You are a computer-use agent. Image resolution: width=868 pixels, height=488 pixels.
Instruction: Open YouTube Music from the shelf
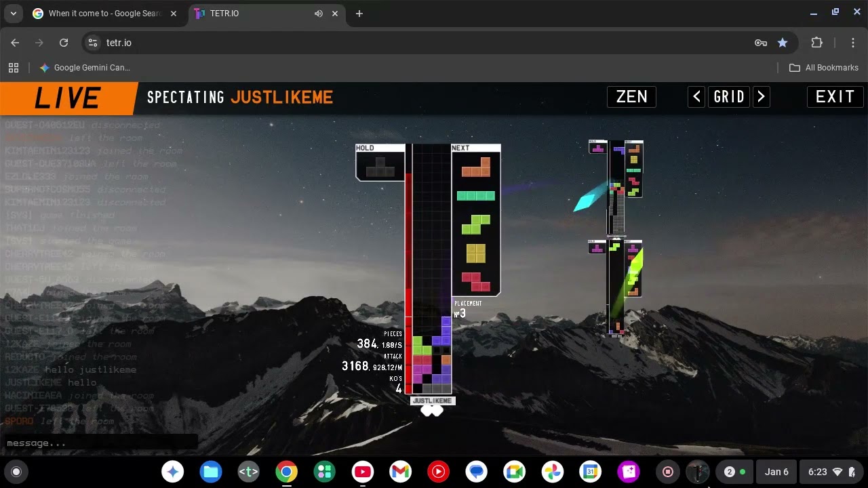(x=439, y=472)
